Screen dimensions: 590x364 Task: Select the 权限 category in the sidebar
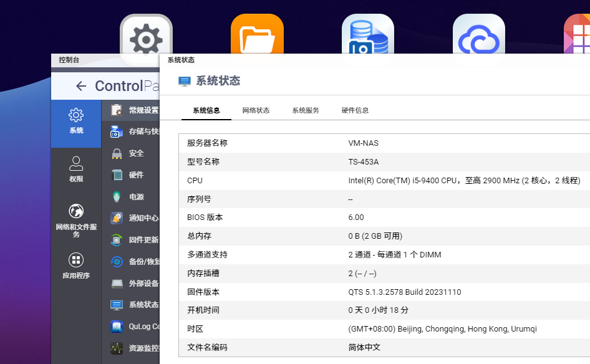[x=76, y=169]
